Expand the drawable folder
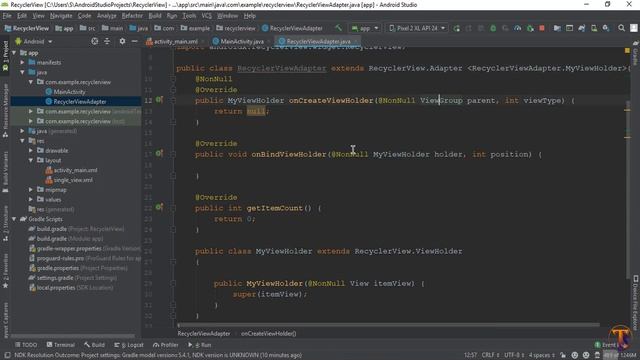The height and width of the screenshot is (360, 640). click(x=31, y=151)
